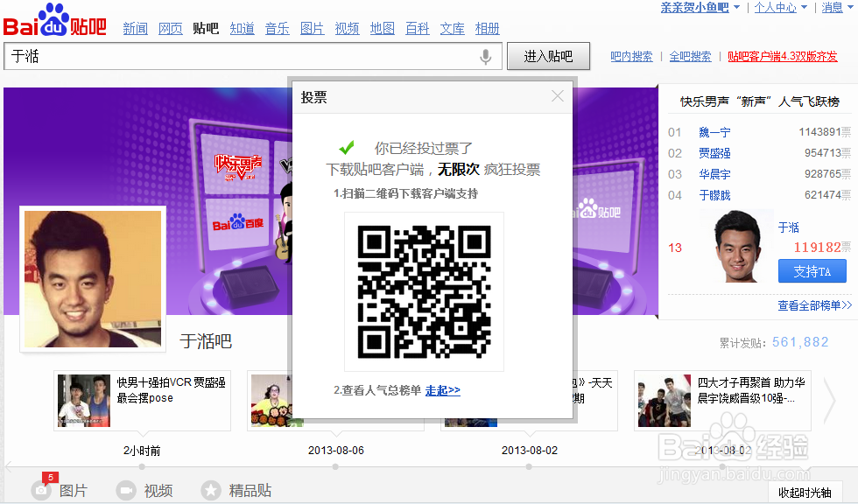Open the 音乐 navigation link
The width and height of the screenshot is (858, 504).
point(277,28)
